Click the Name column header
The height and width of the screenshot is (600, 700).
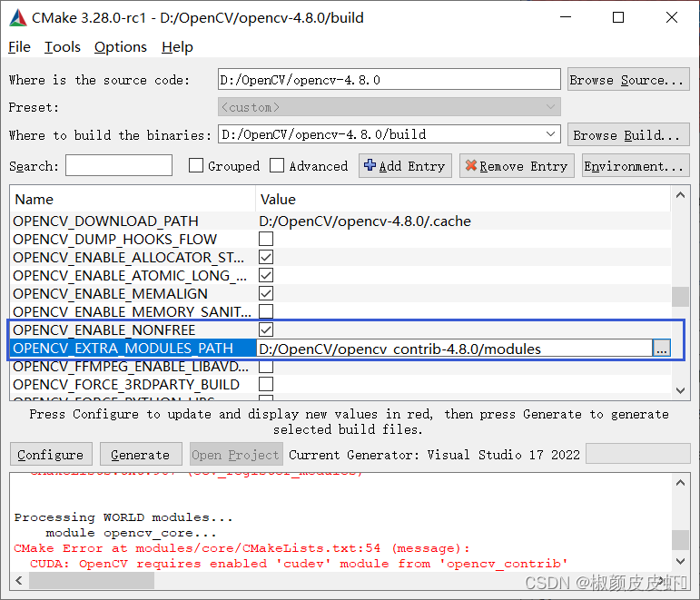tap(133, 199)
